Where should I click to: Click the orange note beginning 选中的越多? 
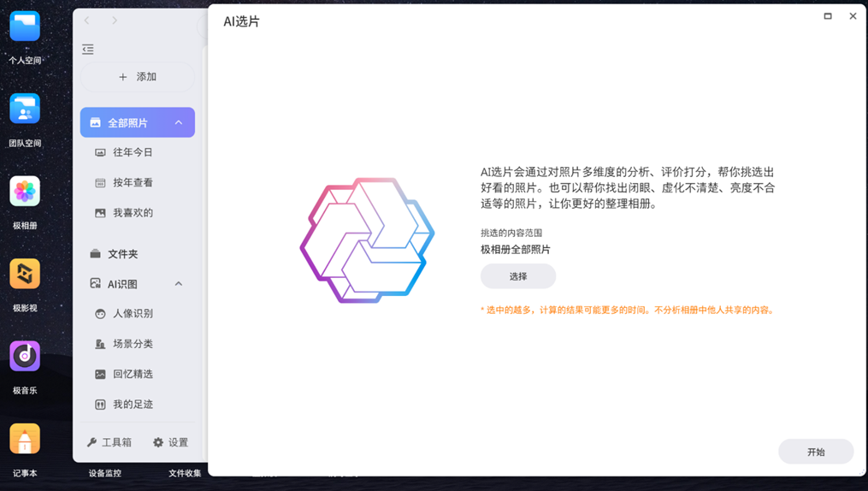627,310
